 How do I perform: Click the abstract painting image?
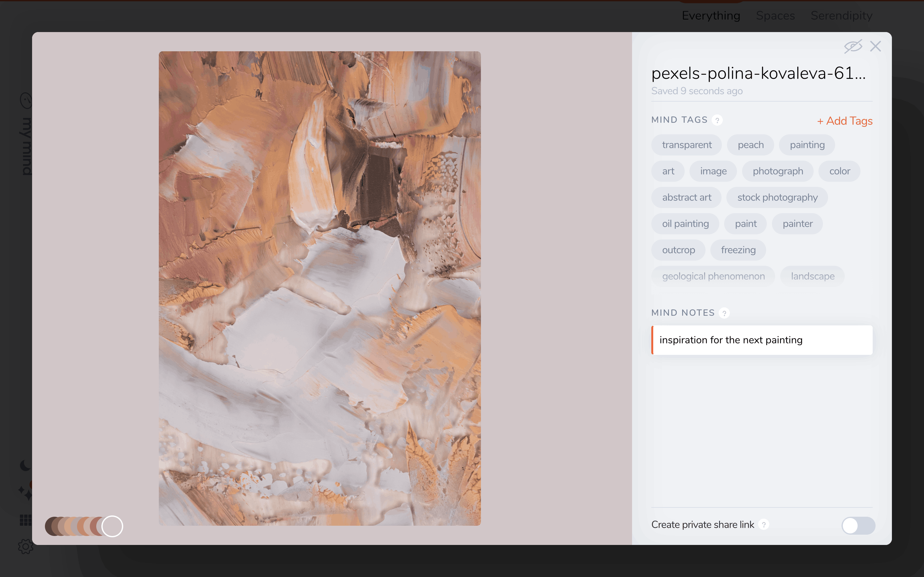(x=320, y=288)
